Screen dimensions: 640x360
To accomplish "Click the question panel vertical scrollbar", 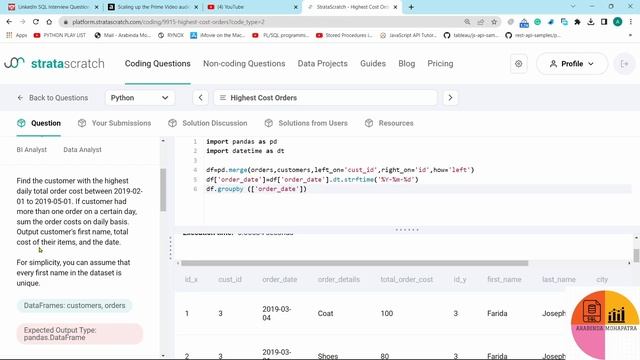I will pyautogui.click(x=163, y=190).
